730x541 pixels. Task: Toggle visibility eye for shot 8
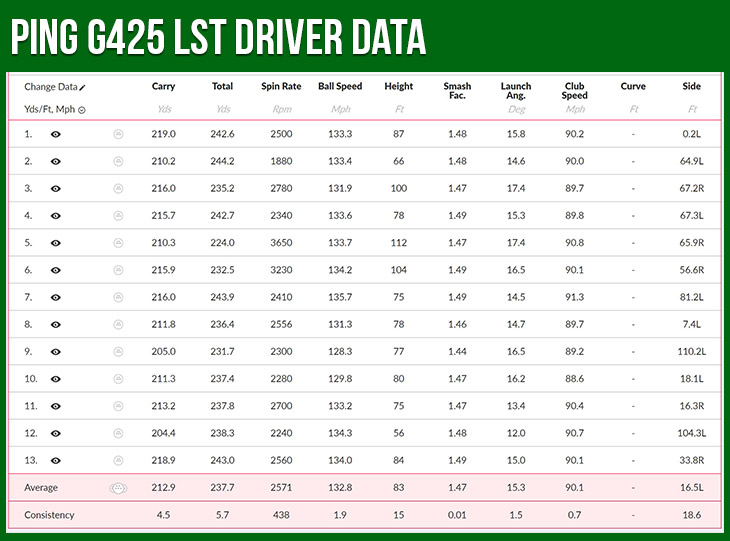56,325
